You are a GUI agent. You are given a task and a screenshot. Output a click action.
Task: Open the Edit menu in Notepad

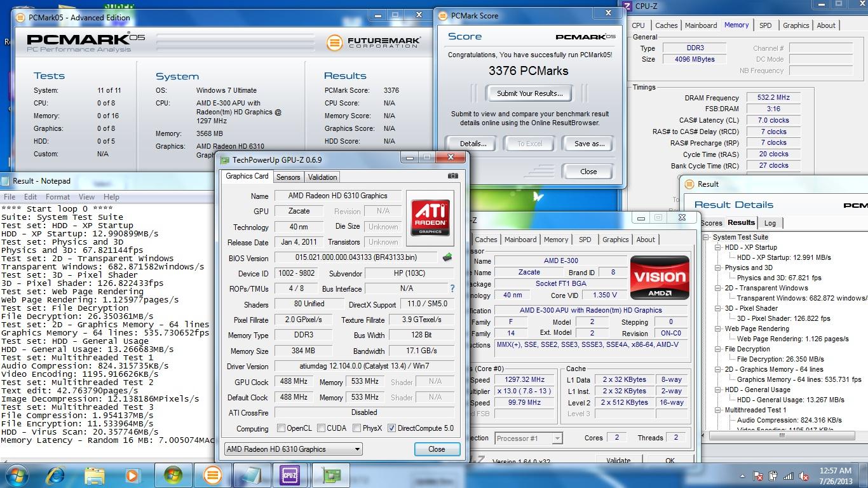point(31,197)
